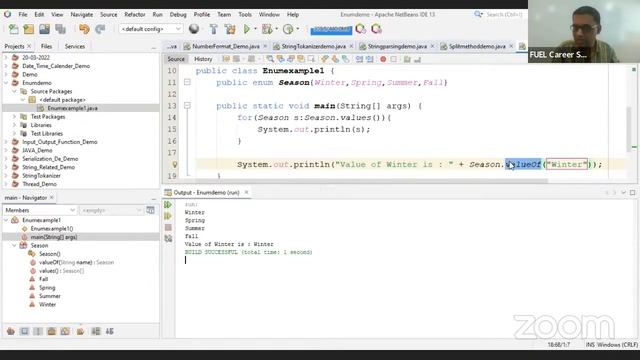
Task: Click the Open Project toolbar icon
Action: 44,29
